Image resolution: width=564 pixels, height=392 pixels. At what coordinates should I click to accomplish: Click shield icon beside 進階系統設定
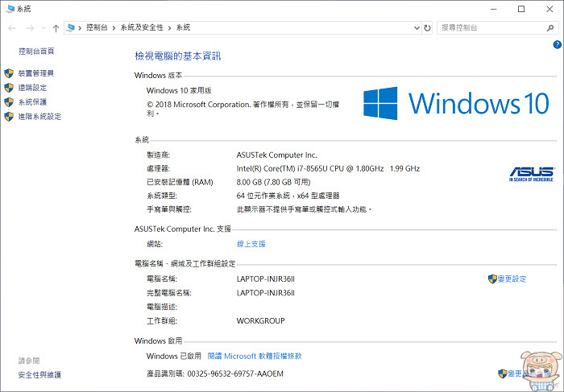(x=9, y=117)
